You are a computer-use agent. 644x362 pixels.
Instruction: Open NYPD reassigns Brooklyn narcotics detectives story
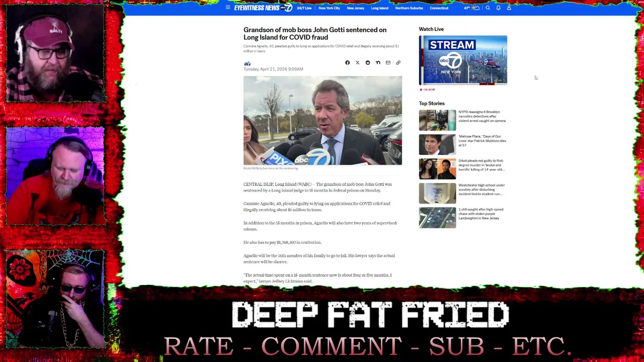tap(482, 116)
